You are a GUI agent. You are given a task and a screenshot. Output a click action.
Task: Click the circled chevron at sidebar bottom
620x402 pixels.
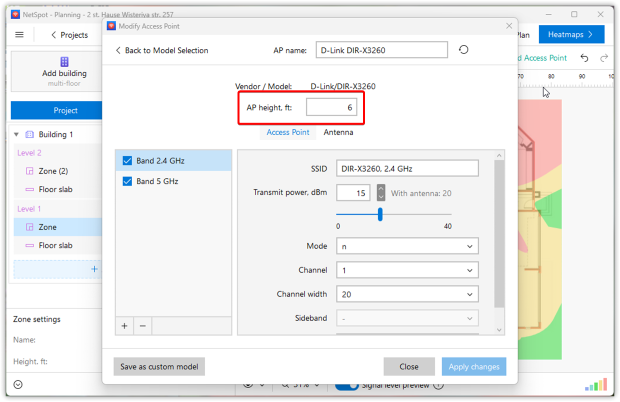tap(18, 384)
